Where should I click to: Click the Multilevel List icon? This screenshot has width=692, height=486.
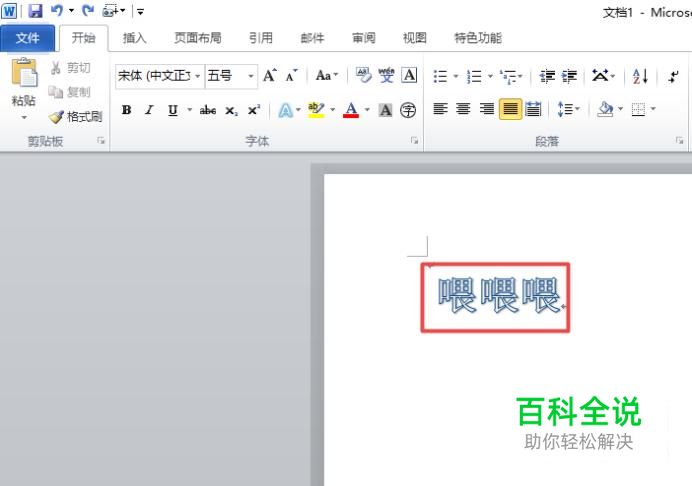[508, 76]
